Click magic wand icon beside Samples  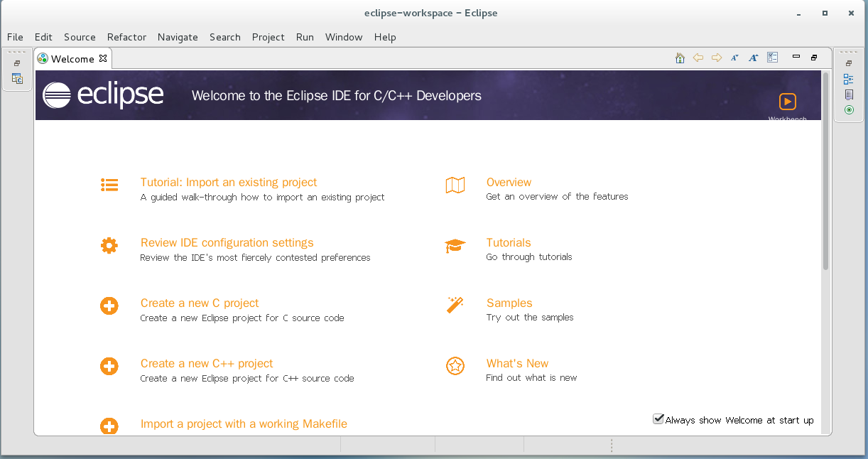tap(455, 306)
